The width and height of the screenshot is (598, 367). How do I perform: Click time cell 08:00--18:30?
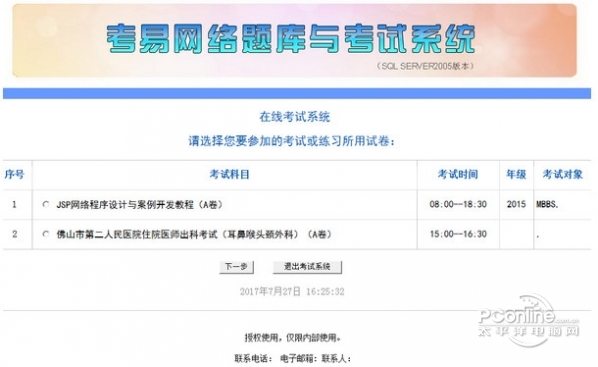[x=458, y=204]
